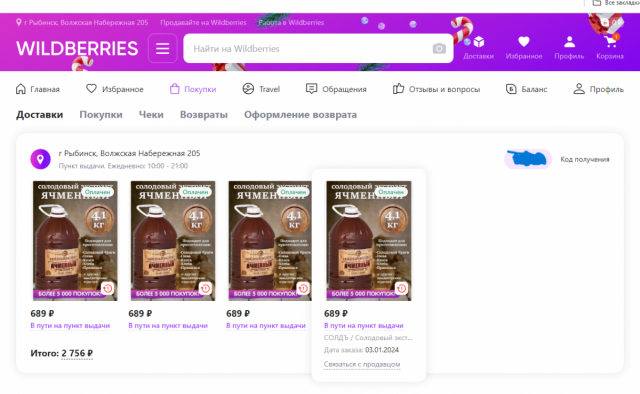Click fourth product's 689 ₽ price
Viewport: 640px width, 394px height.
point(336,314)
